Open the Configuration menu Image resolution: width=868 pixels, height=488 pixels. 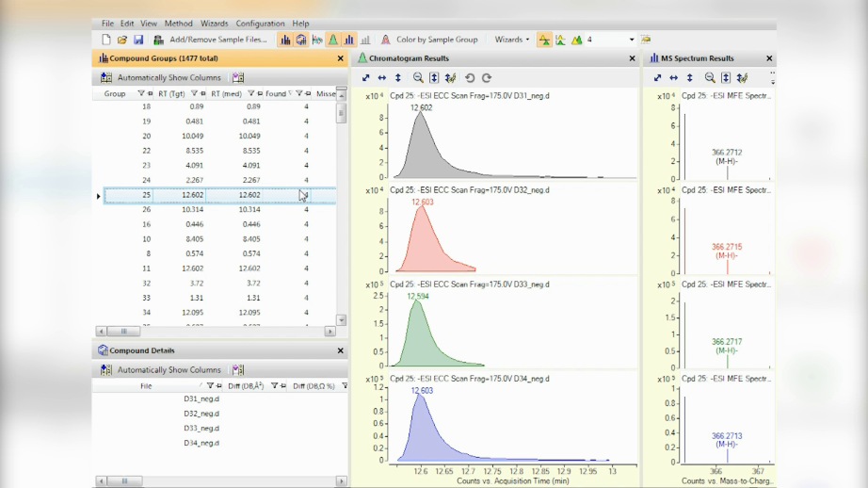click(260, 24)
